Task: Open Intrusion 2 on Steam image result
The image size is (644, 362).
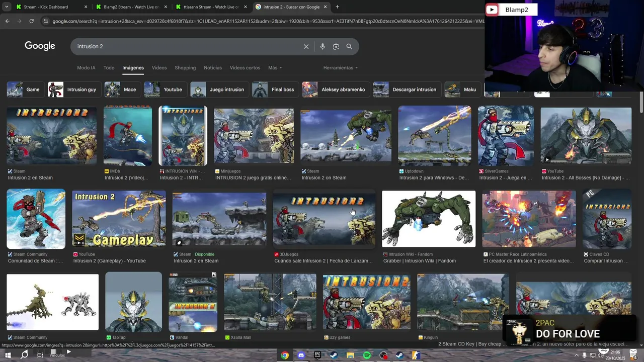Action: (346, 136)
